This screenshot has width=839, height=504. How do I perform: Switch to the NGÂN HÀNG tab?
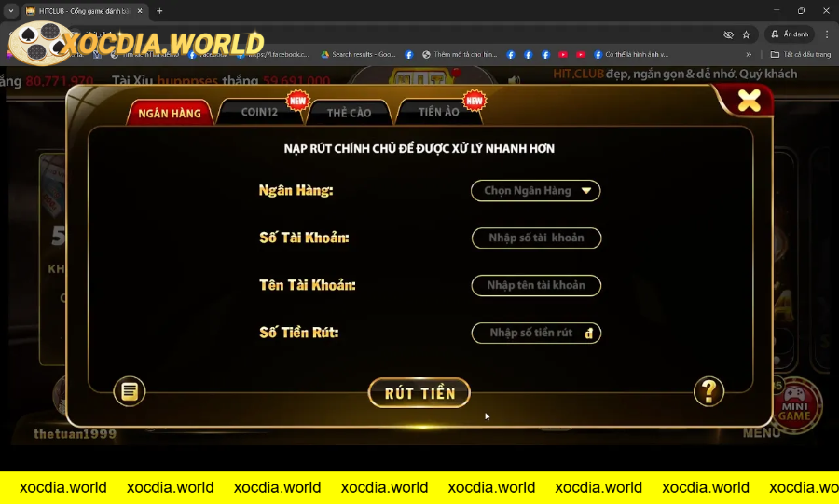[x=170, y=113]
